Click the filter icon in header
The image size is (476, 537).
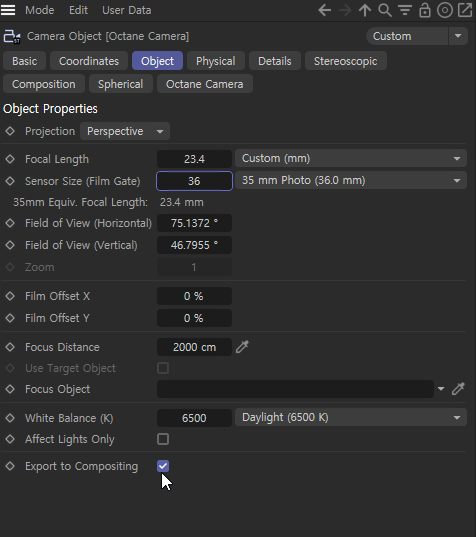pos(405,11)
